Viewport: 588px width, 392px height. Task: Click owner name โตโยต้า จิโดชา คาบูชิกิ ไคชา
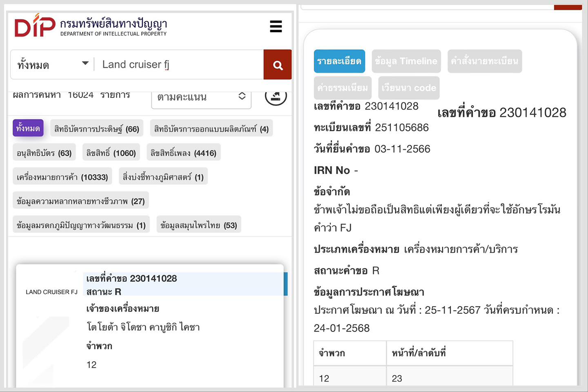143,327
